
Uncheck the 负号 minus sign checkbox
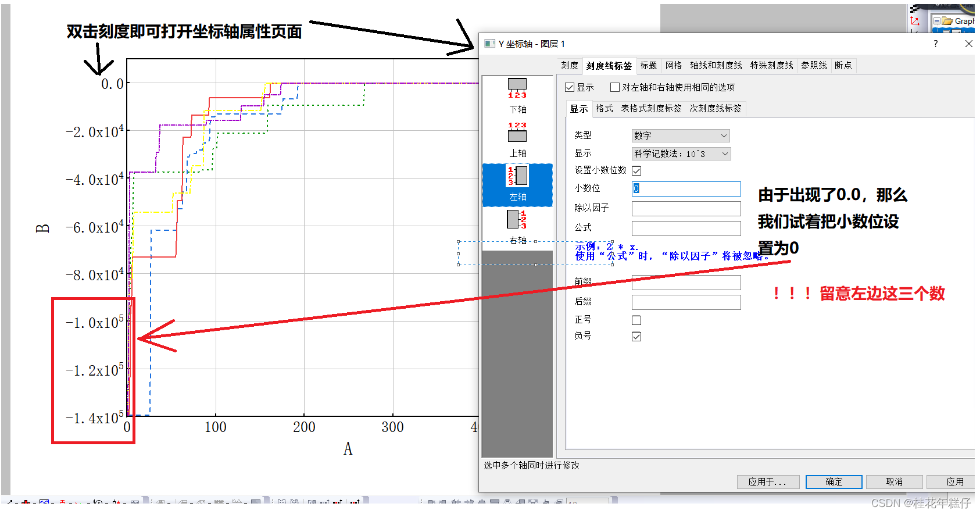[x=636, y=337]
